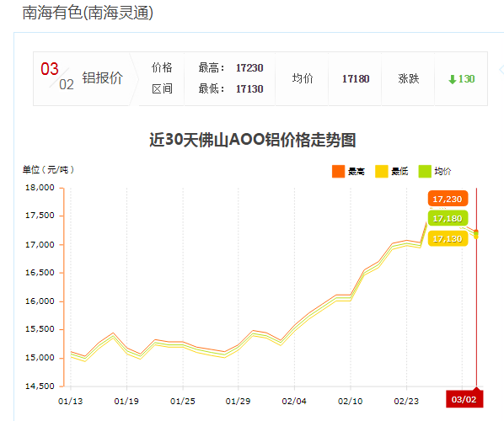Click the red 03 date number
Screen dimensions: 504x421
coord(50,69)
